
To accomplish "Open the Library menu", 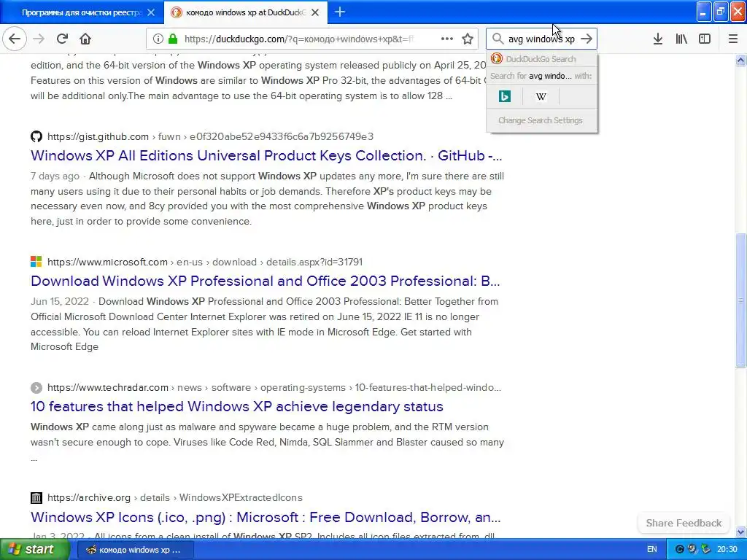I will 681,39.
